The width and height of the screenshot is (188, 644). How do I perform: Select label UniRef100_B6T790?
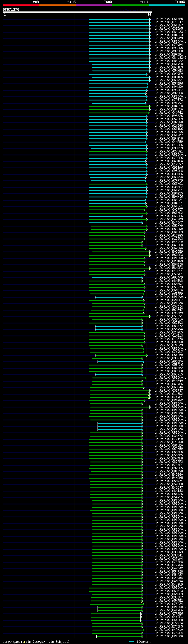(x=169, y=64)
